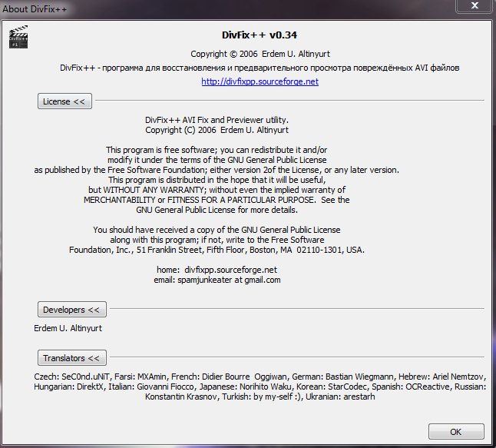Click the MERCHANTABILITY or FITNESS warranty line
496x448 pixels.
pos(217,200)
